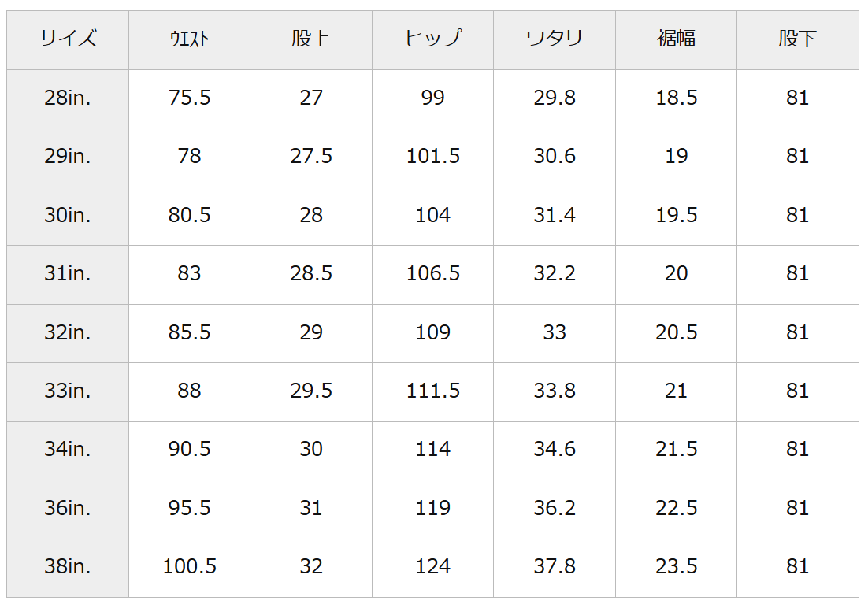Screen dimensions: 868x608
Task: Click the 裾幅 value 21 cell
Action: 676,391
